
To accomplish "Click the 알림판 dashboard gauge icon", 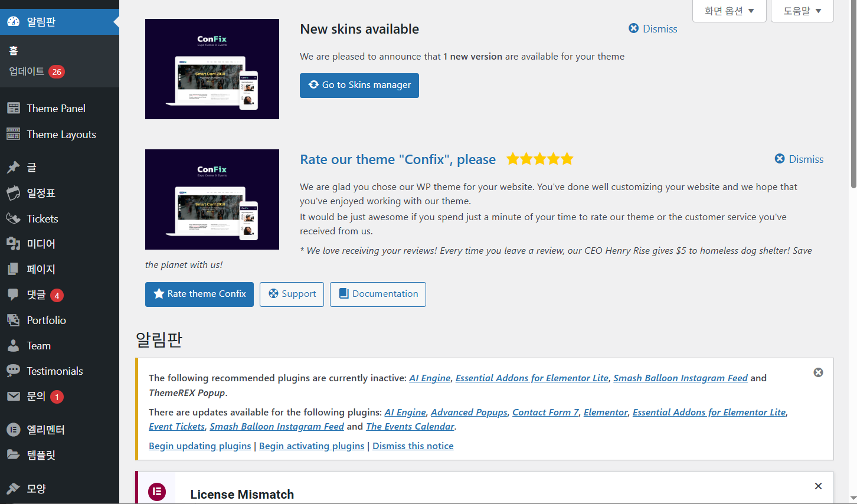I will point(14,22).
